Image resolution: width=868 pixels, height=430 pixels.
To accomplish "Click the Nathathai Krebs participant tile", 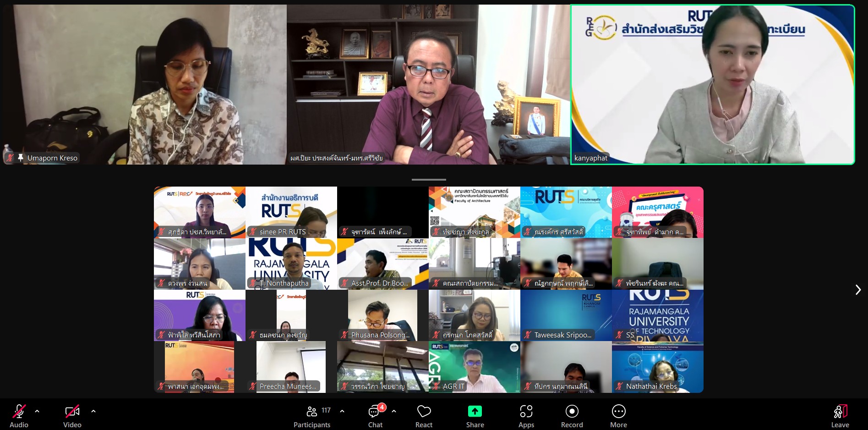I will (657, 367).
